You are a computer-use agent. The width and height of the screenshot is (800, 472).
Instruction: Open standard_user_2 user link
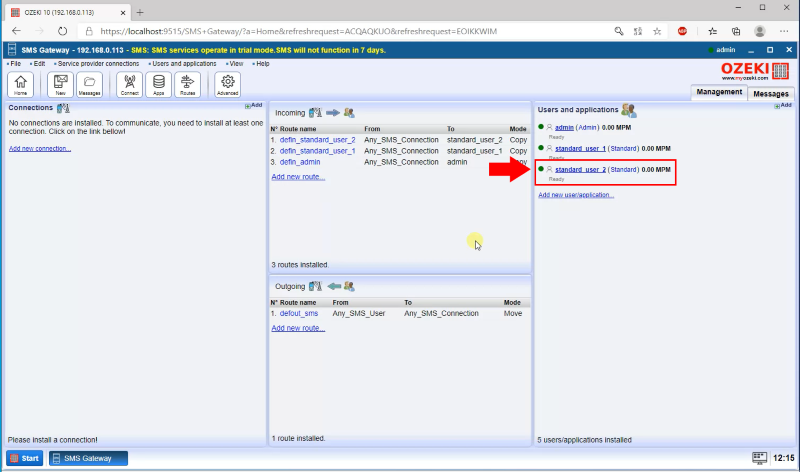coord(580,169)
